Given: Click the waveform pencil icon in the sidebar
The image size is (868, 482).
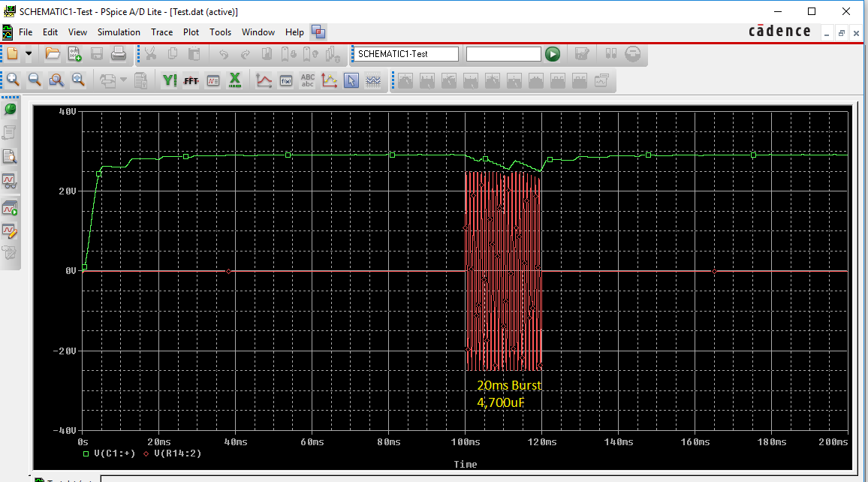Looking at the screenshot, I should point(10,230).
